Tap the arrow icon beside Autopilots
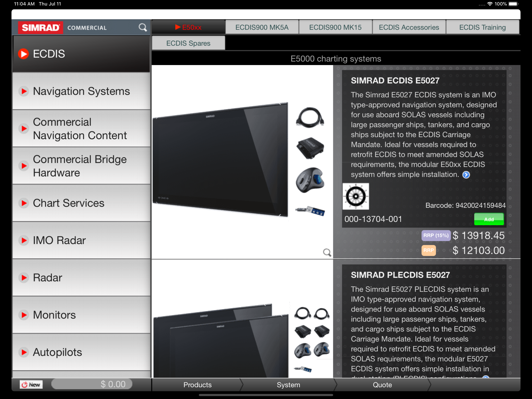Viewport: 532px width, 399px height. (24, 352)
